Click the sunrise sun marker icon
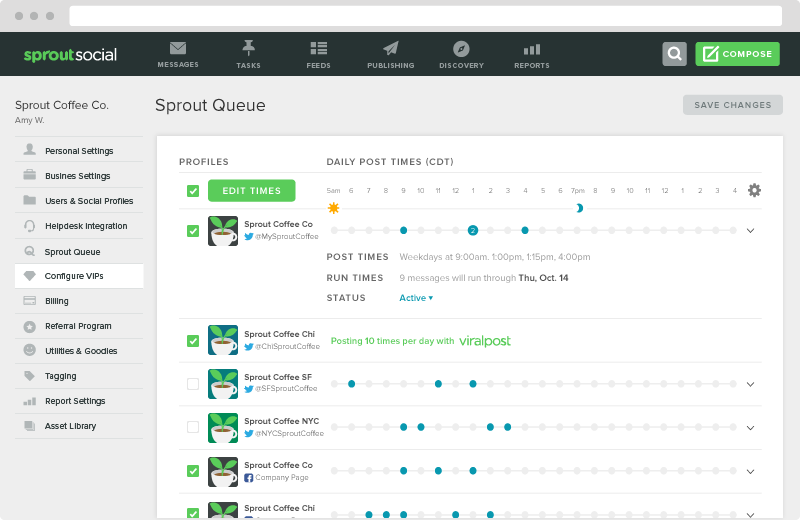The image size is (800, 520). pyautogui.click(x=334, y=208)
